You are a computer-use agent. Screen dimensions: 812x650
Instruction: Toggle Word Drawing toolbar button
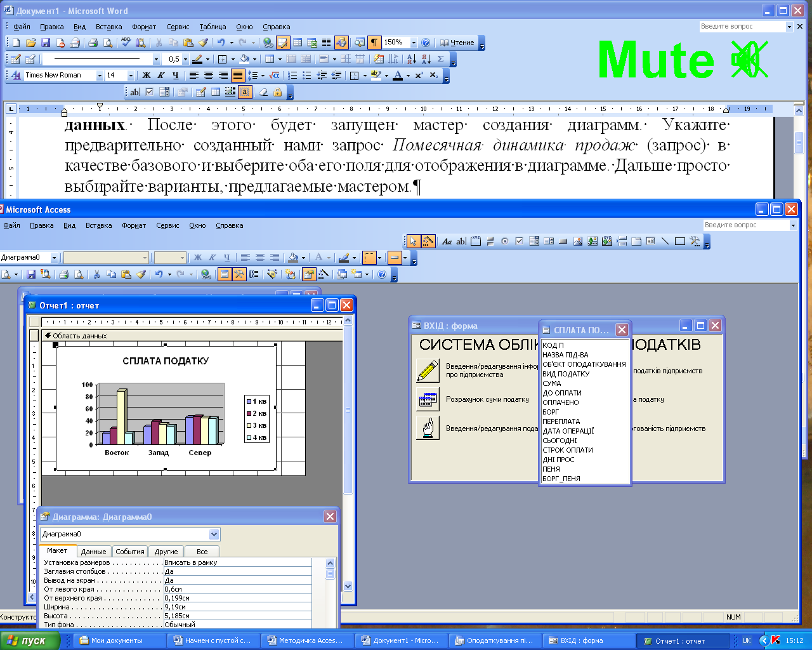point(341,43)
